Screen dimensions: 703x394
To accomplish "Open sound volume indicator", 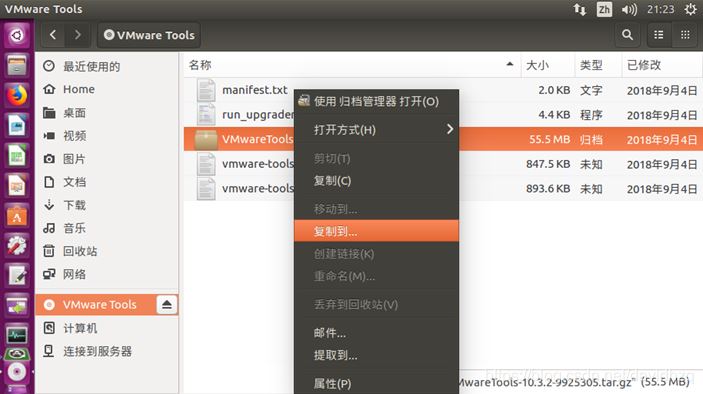I will pos(629,9).
